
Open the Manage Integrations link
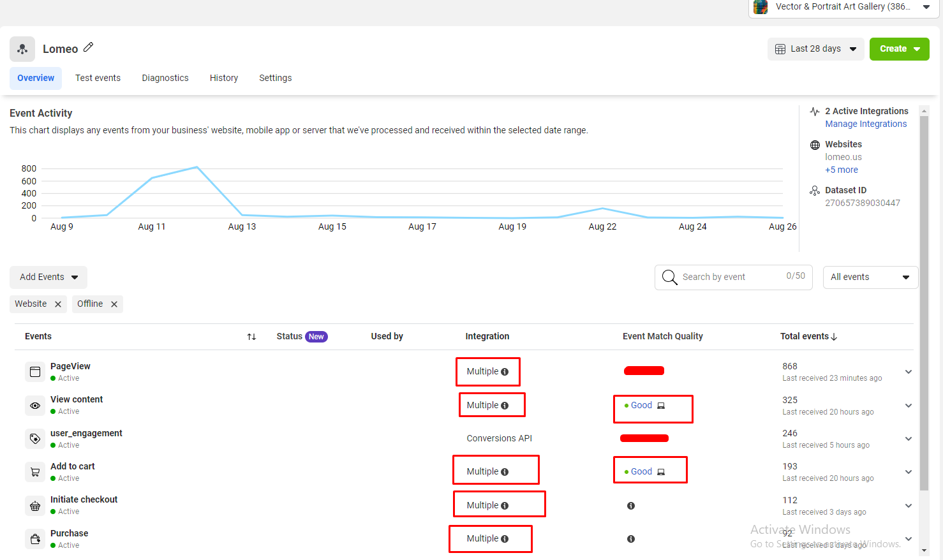865,124
